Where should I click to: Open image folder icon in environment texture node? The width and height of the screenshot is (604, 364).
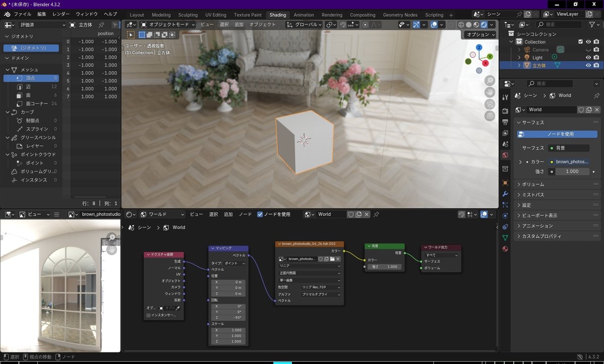(x=332, y=259)
